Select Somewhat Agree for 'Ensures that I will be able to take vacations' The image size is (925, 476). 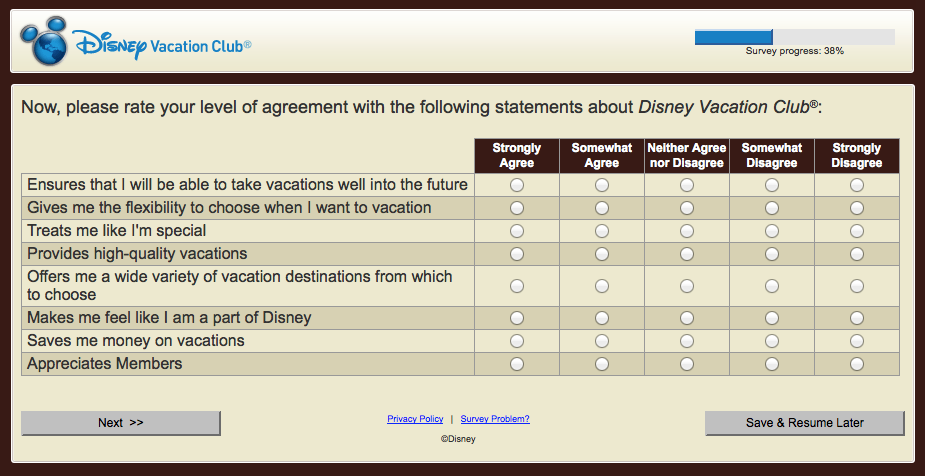click(x=602, y=185)
